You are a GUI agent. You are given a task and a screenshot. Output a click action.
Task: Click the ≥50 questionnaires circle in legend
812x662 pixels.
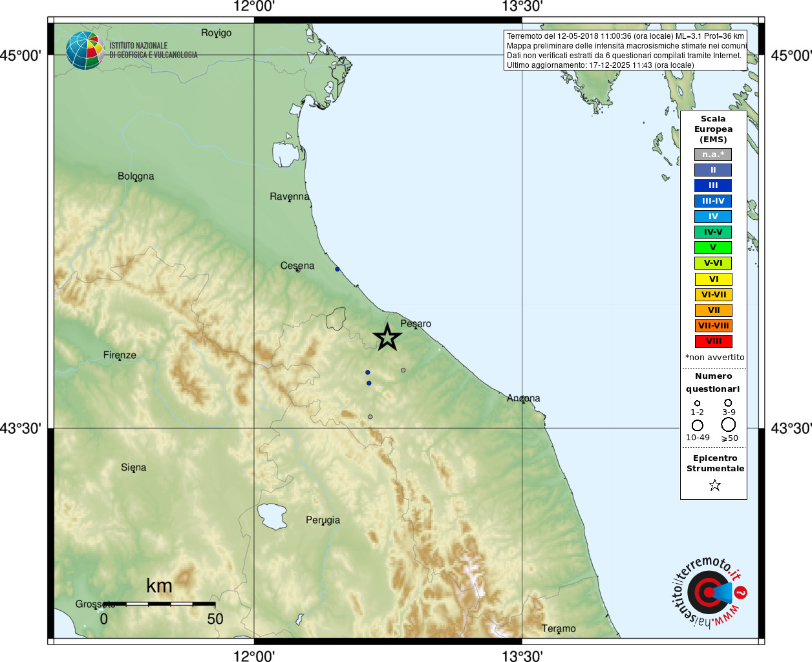click(x=729, y=425)
